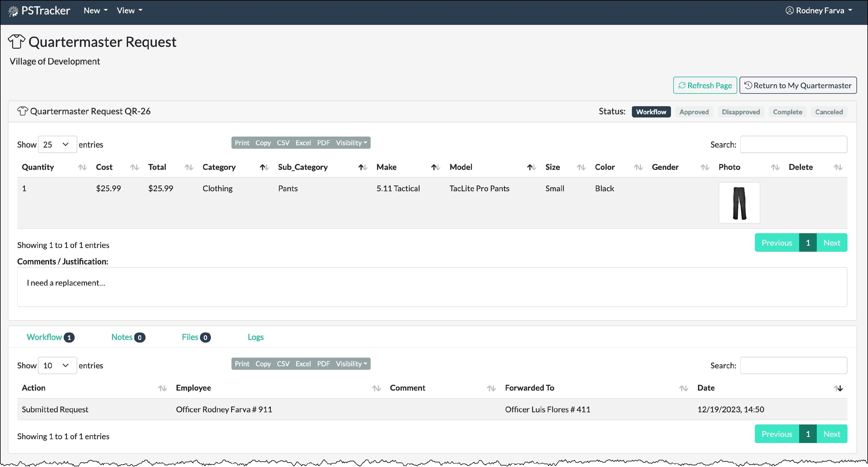Select the Approved status badge
This screenshot has height=467, width=868.
point(694,112)
